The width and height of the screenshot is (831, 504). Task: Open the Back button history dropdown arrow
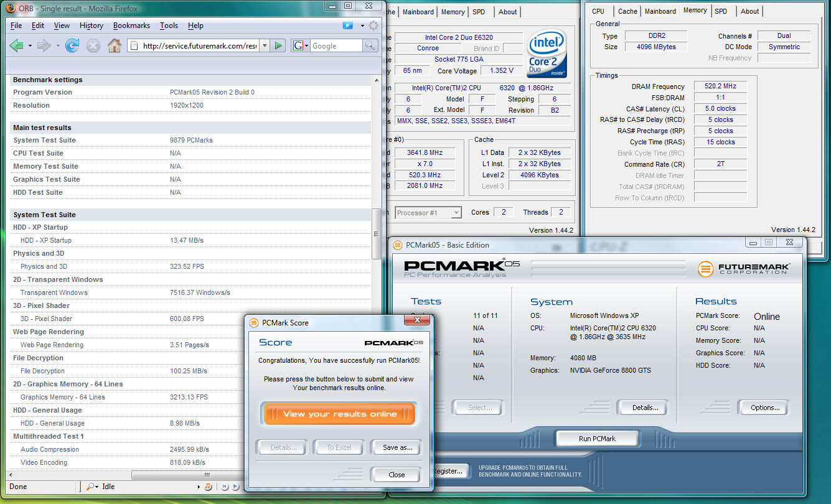tap(31, 45)
